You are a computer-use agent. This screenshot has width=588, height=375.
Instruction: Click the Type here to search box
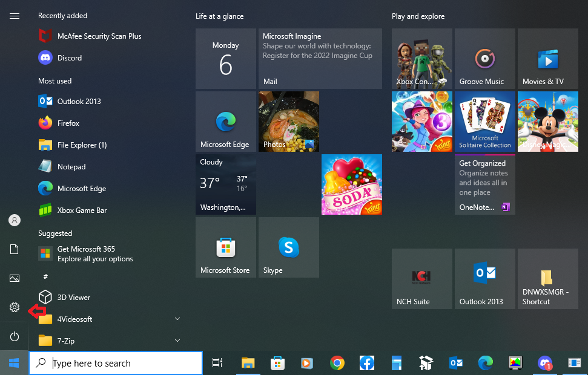(116, 363)
